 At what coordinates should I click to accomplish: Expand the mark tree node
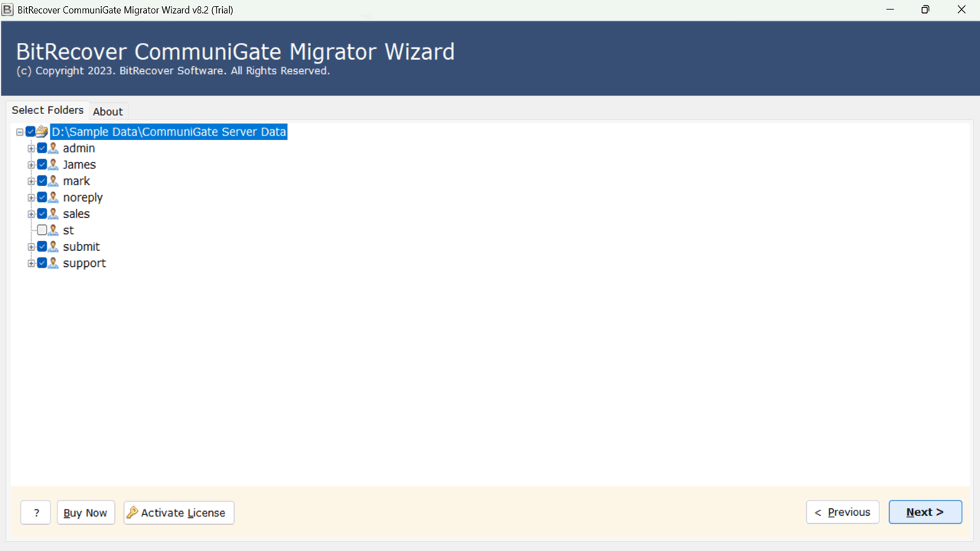pos(31,181)
